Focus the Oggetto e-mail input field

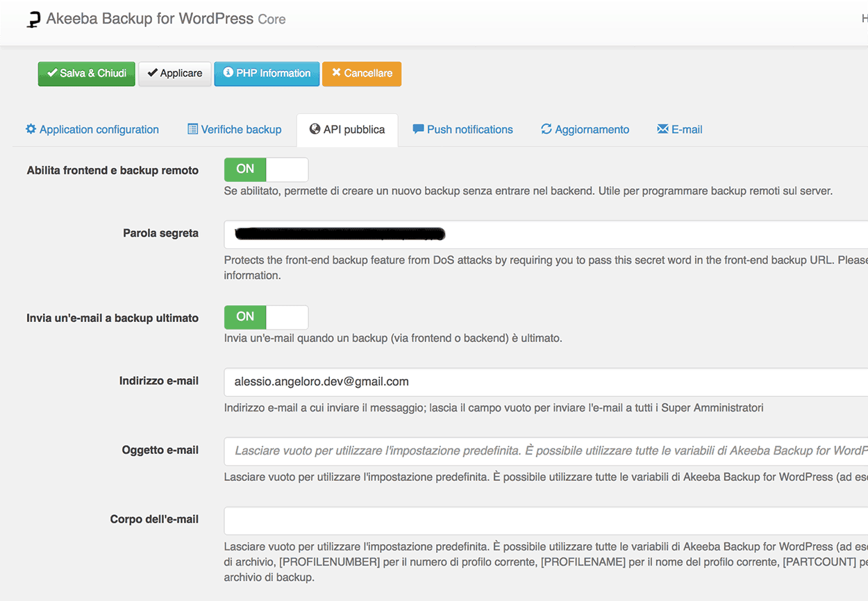click(546, 451)
